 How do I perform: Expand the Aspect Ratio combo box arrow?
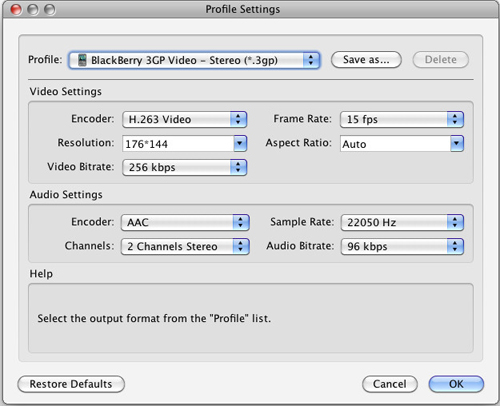coord(457,144)
